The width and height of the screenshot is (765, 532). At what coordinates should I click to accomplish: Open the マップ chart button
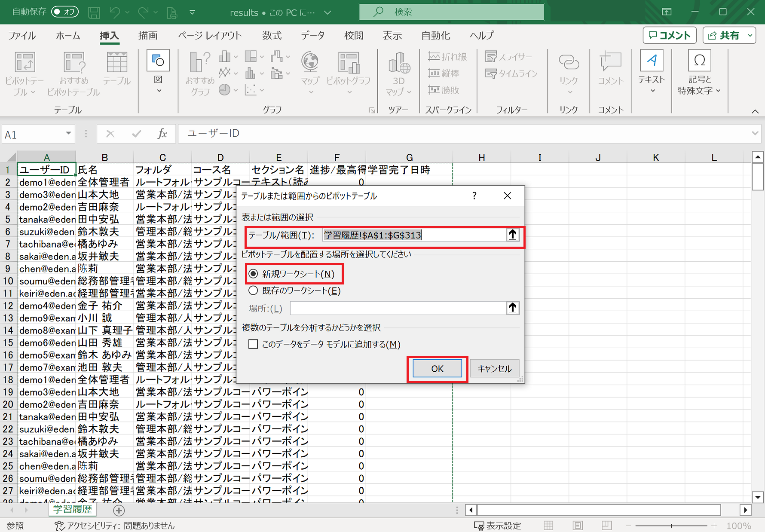tap(310, 73)
